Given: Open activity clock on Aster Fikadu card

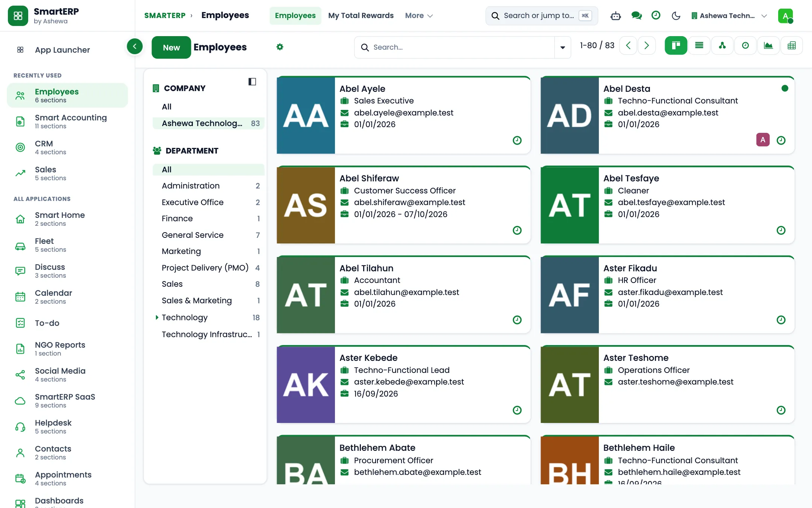Looking at the screenshot, I should click(781, 320).
